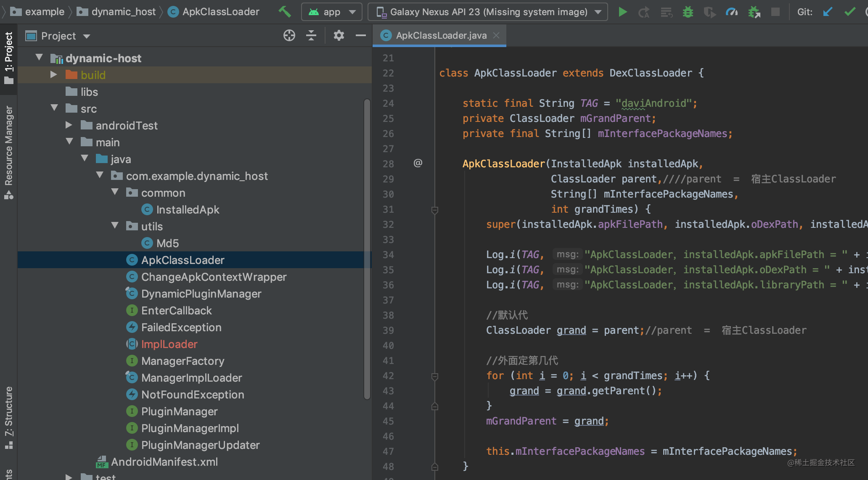This screenshot has width=868, height=480.
Task: Collapse the utils package
Action: pyautogui.click(x=115, y=226)
